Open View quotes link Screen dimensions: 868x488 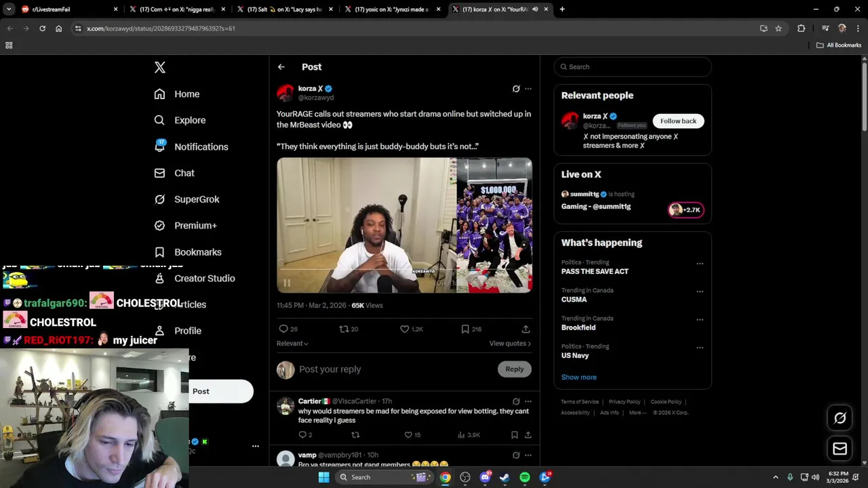(510, 344)
